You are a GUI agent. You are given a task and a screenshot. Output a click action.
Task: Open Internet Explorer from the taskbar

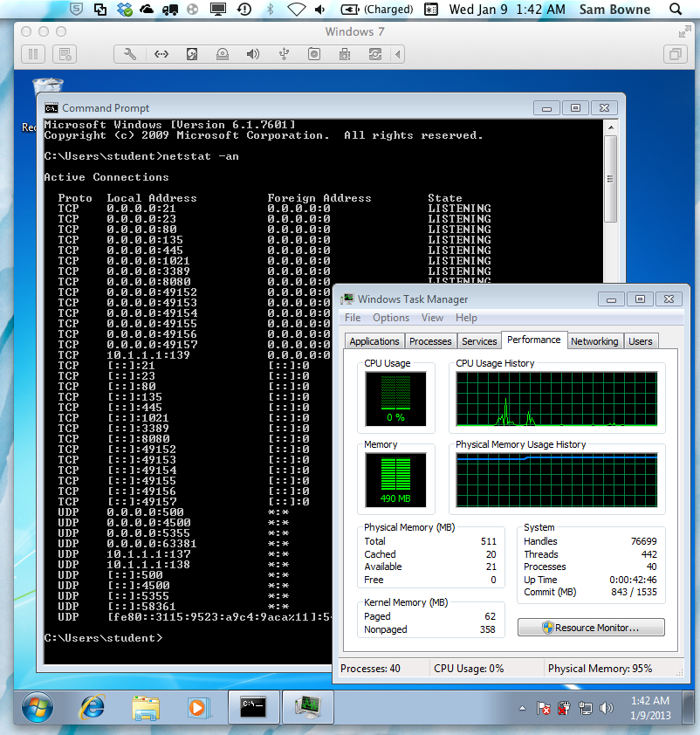coord(92,705)
